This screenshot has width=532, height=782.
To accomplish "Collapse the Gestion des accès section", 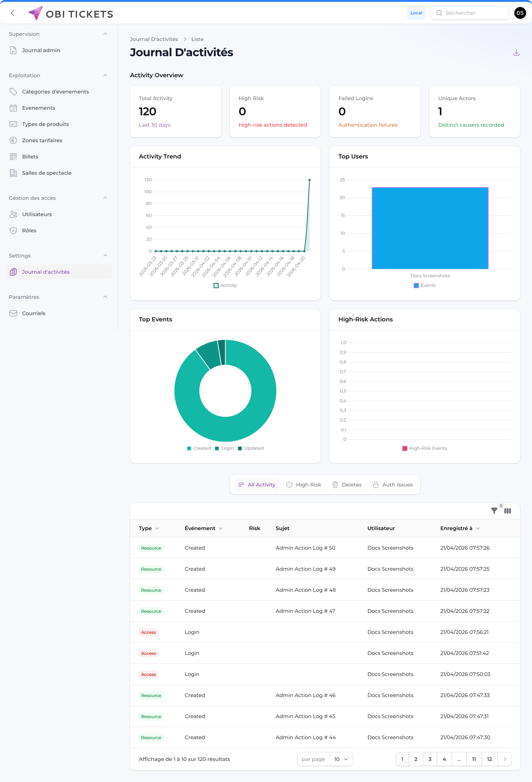I will point(105,198).
